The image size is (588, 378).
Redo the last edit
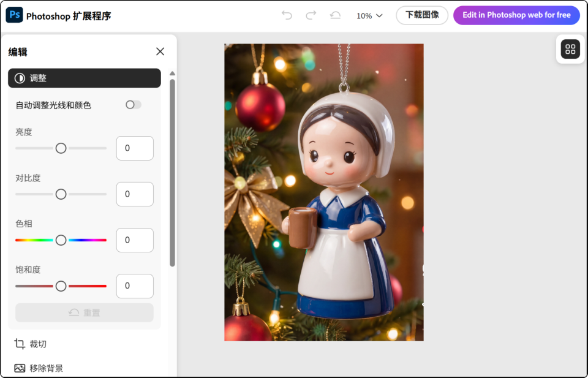click(311, 15)
